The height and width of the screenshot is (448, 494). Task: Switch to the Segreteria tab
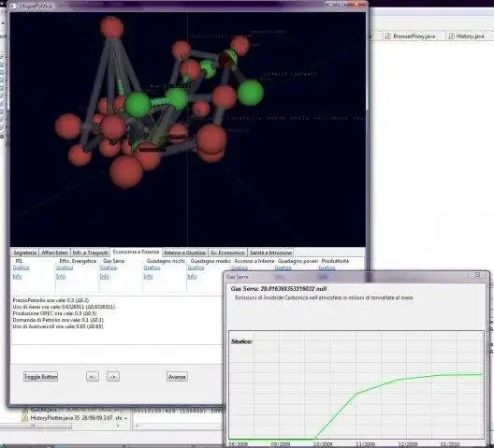point(25,253)
